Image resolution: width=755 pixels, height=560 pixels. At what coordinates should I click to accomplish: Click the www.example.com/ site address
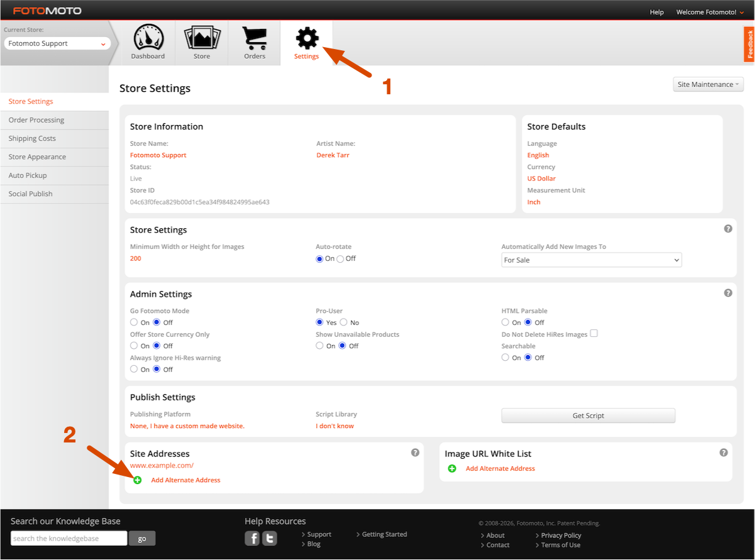[162, 466]
